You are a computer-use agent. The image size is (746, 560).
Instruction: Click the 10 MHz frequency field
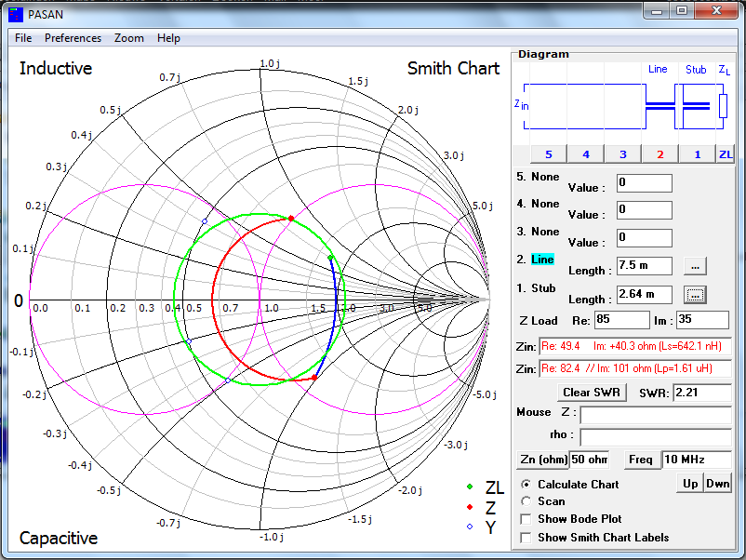697,460
